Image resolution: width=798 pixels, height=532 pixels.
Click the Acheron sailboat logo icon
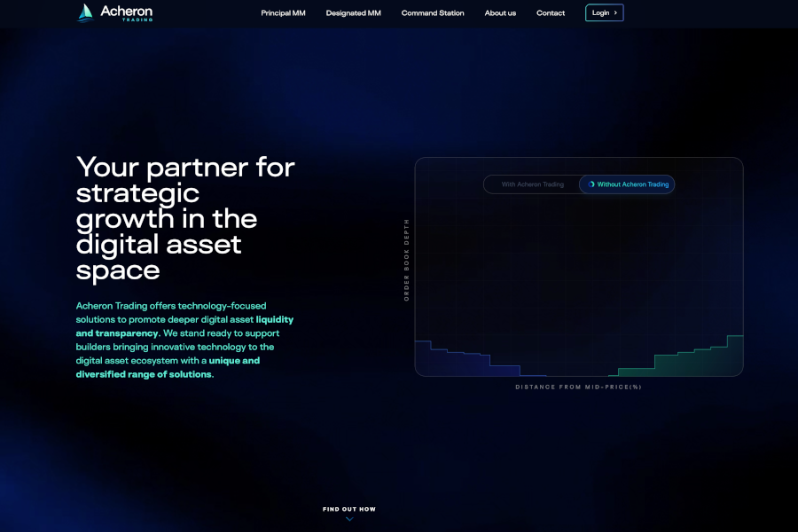tap(84, 12)
